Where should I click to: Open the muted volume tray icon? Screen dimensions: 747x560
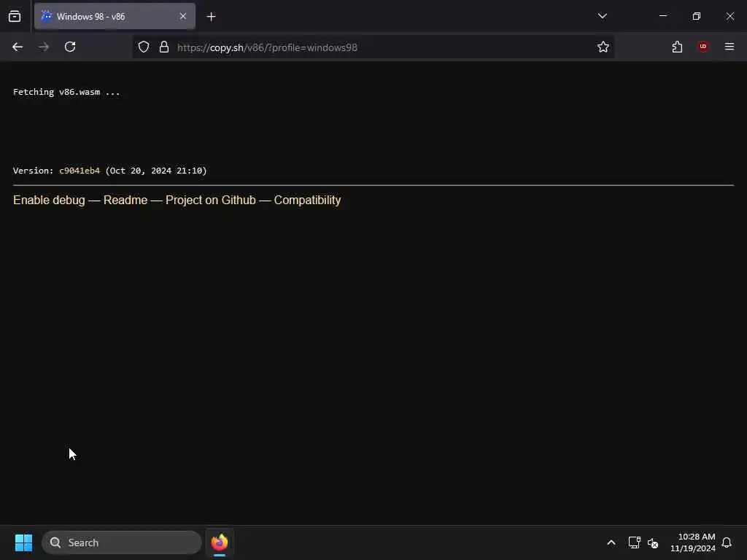(653, 542)
